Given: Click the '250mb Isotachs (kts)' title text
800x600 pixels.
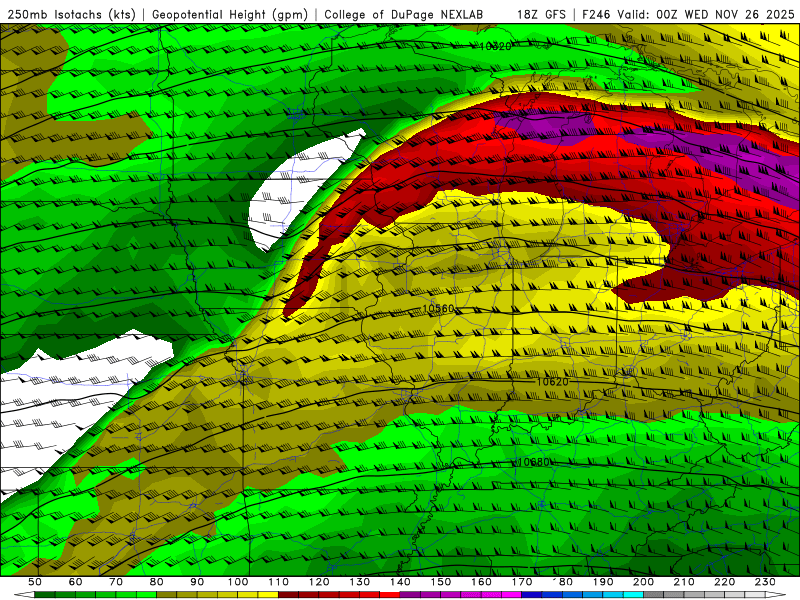Looking at the screenshot, I should point(71,15).
